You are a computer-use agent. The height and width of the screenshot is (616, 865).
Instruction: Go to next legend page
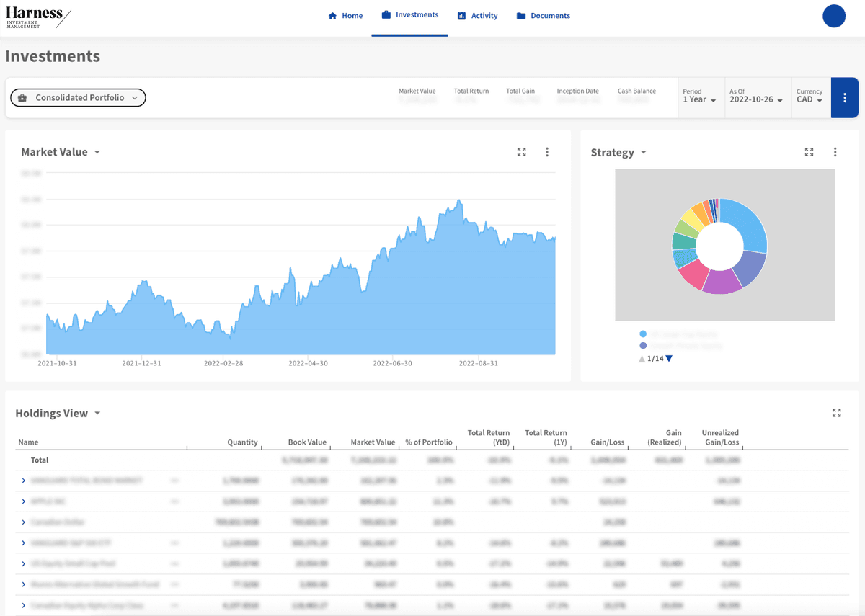pyautogui.click(x=669, y=359)
